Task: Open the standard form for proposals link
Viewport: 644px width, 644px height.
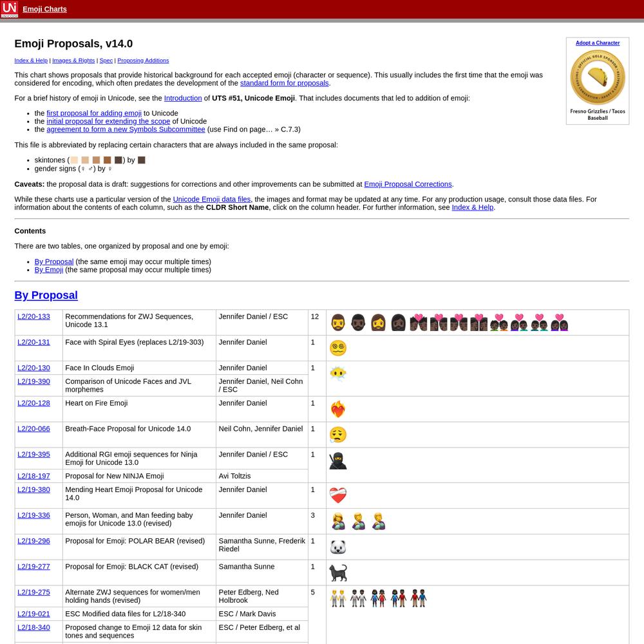Action: pos(284,83)
